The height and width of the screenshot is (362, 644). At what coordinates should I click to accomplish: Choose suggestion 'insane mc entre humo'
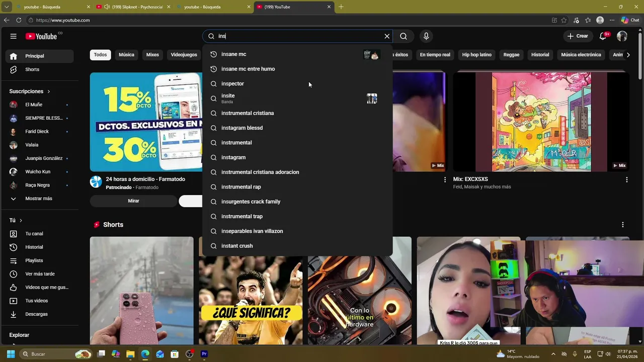pos(297,69)
